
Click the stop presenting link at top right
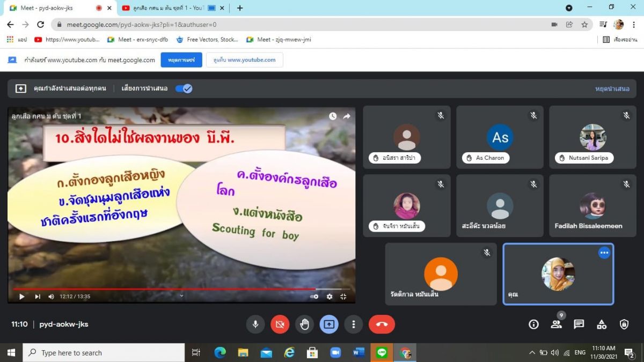click(x=612, y=88)
